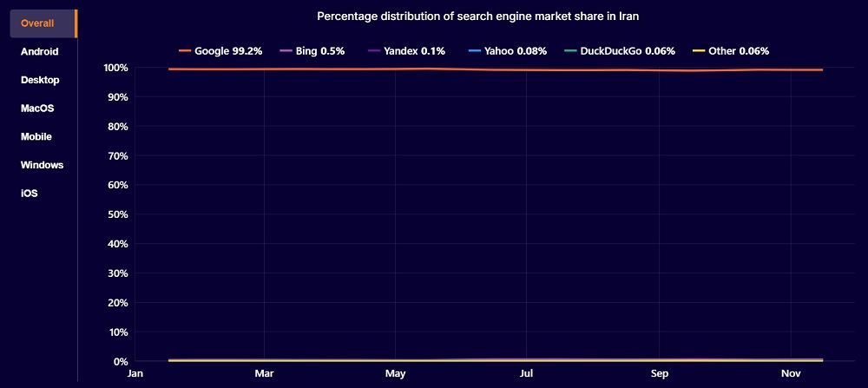868x388 pixels.
Task: Switch to the Mobile tab
Action: click(x=36, y=136)
